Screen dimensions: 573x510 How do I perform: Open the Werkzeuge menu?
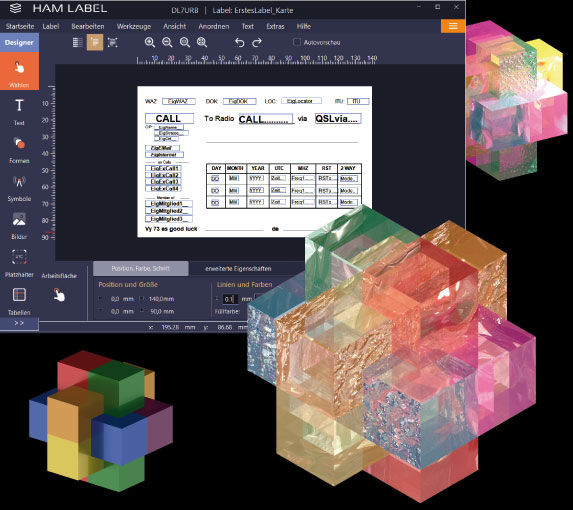click(134, 26)
